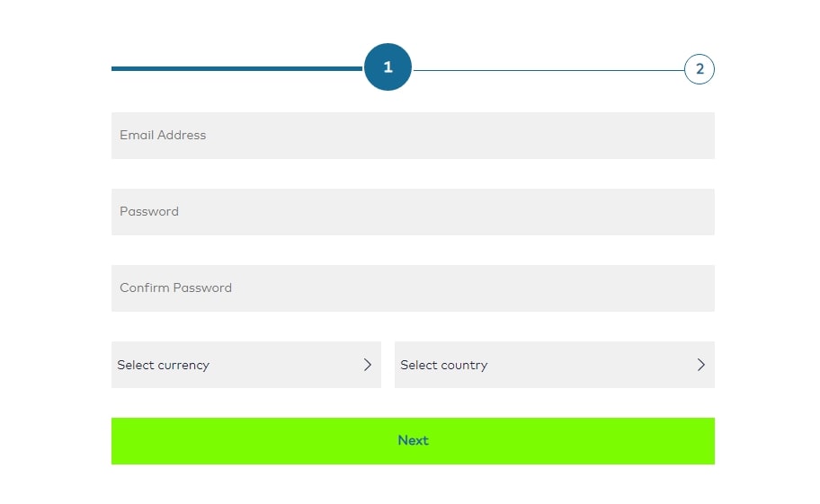Open the Select currency dropdown
Image resolution: width=820 pixels, height=504 pixels.
coord(245,365)
